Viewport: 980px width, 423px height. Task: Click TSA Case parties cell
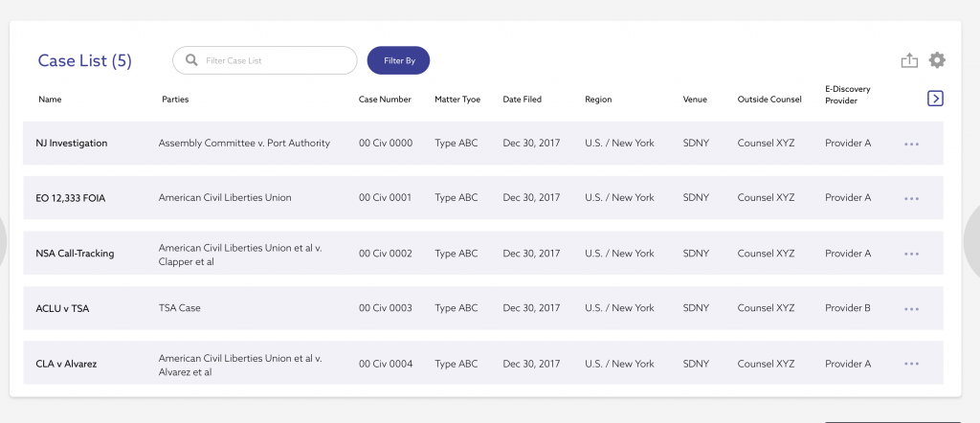[179, 308]
